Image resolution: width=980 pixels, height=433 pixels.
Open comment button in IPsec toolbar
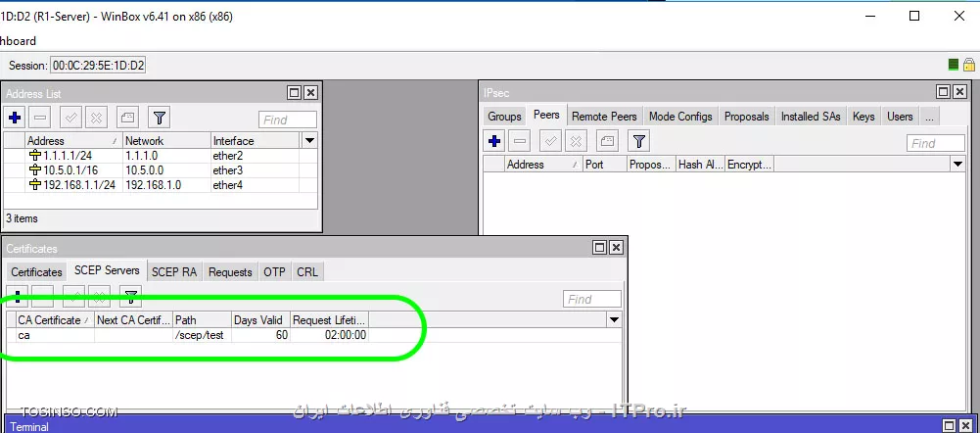pos(607,141)
